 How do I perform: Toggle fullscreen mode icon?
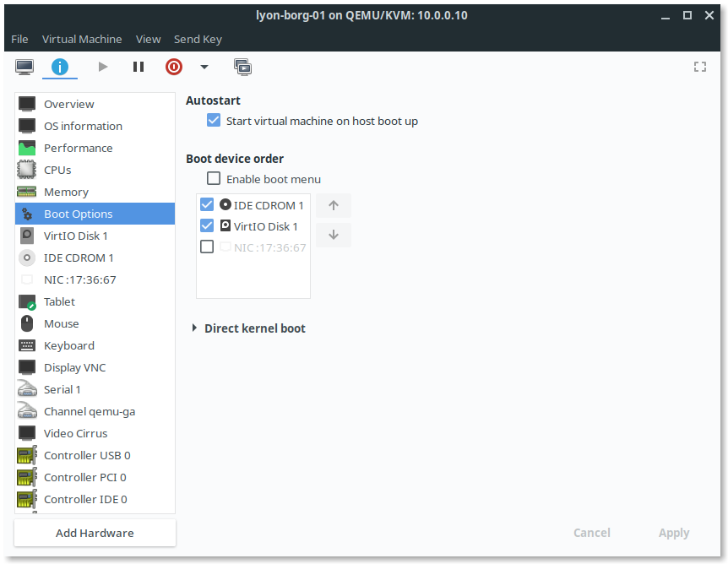[x=699, y=67]
